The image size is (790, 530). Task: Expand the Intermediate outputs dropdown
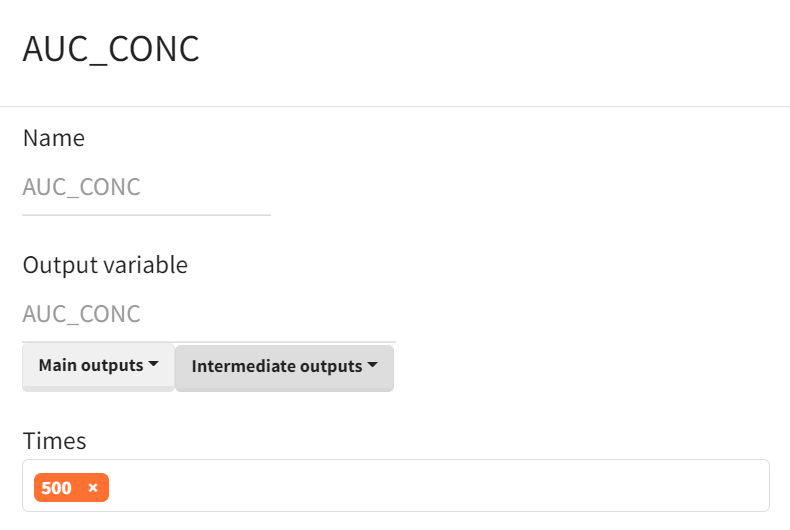284,367
